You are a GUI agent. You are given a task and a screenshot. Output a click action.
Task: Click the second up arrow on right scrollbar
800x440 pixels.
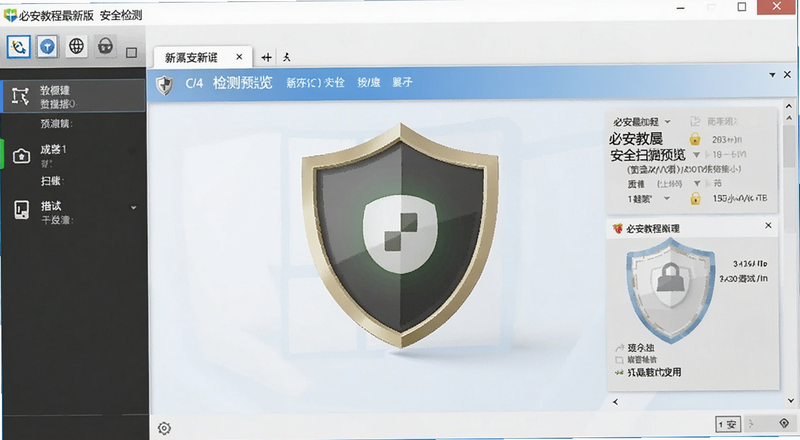(x=789, y=118)
